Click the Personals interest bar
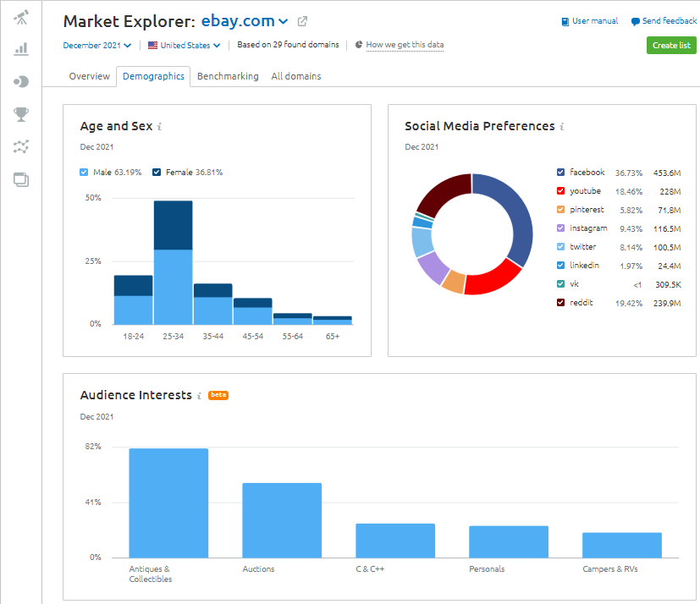Viewport: 700px width, 604px height. pos(509,542)
